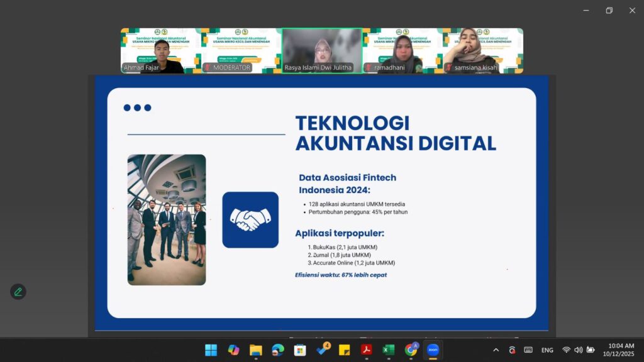Launch Microsoft Edge browser

[278, 350]
